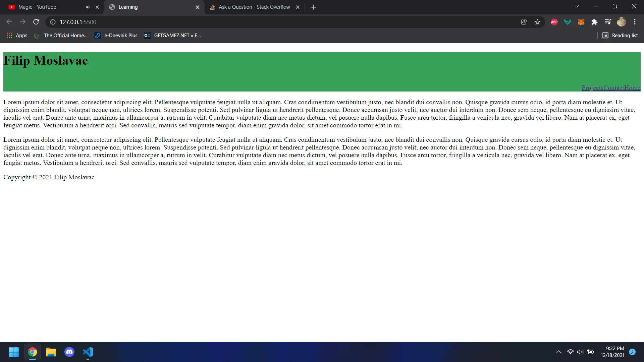Open the Chrome three-dot menu
The image size is (644, 362).
(635, 22)
